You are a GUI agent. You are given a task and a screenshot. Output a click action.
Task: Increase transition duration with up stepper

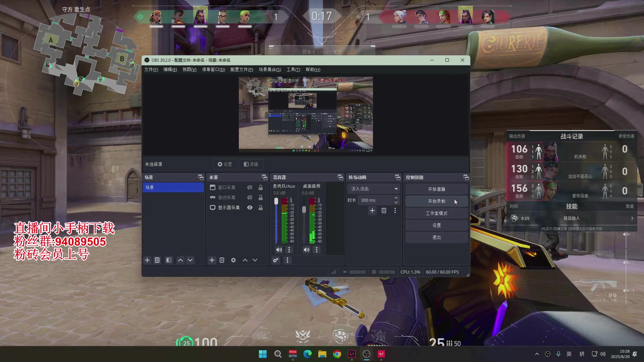click(x=396, y=198)
